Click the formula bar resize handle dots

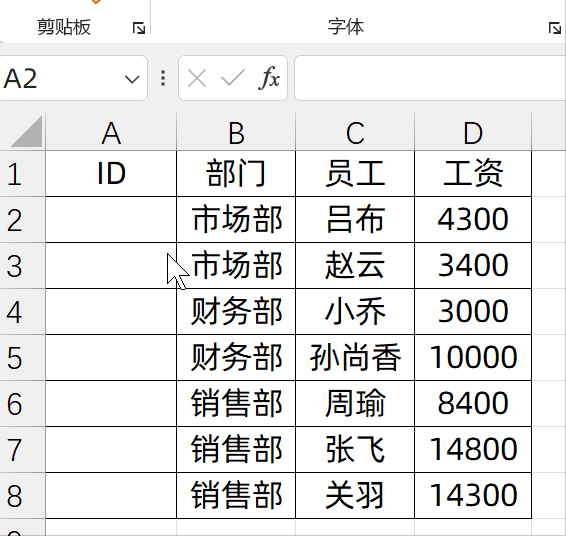[x=163, y=78]
